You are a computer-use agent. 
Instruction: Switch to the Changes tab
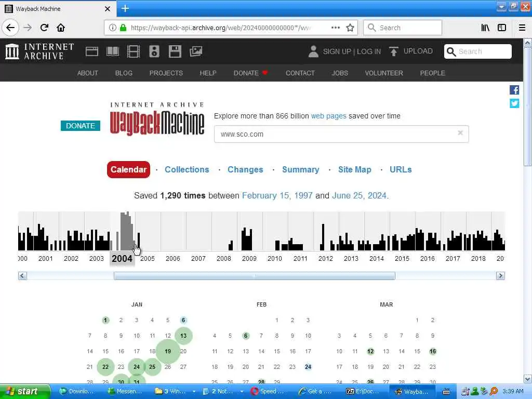click(245, 169)
